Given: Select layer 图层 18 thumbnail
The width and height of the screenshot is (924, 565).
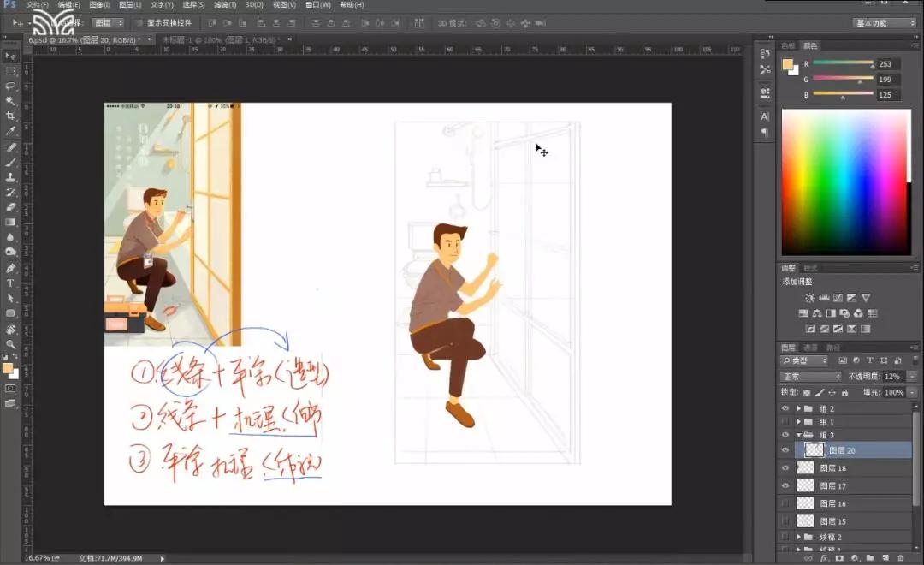Looking at the screenshot, I should point(805,467).
